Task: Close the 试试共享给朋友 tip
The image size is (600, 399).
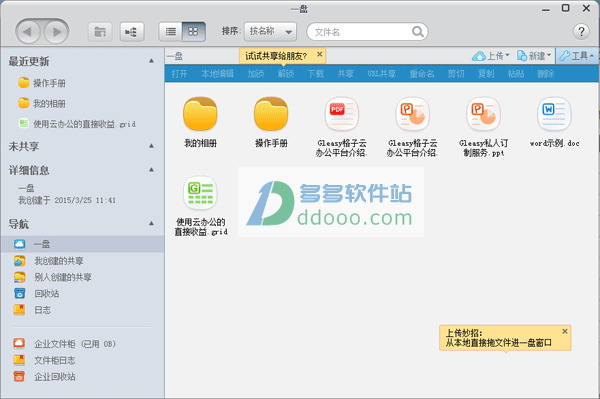Action: tap(320, 55)
